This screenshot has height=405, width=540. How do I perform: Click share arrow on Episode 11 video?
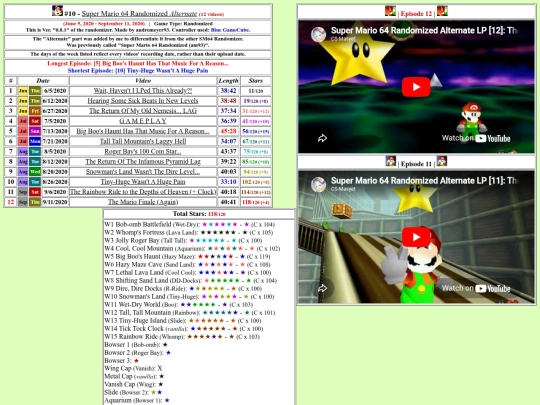pyautogui.click(x=322, y=288)
